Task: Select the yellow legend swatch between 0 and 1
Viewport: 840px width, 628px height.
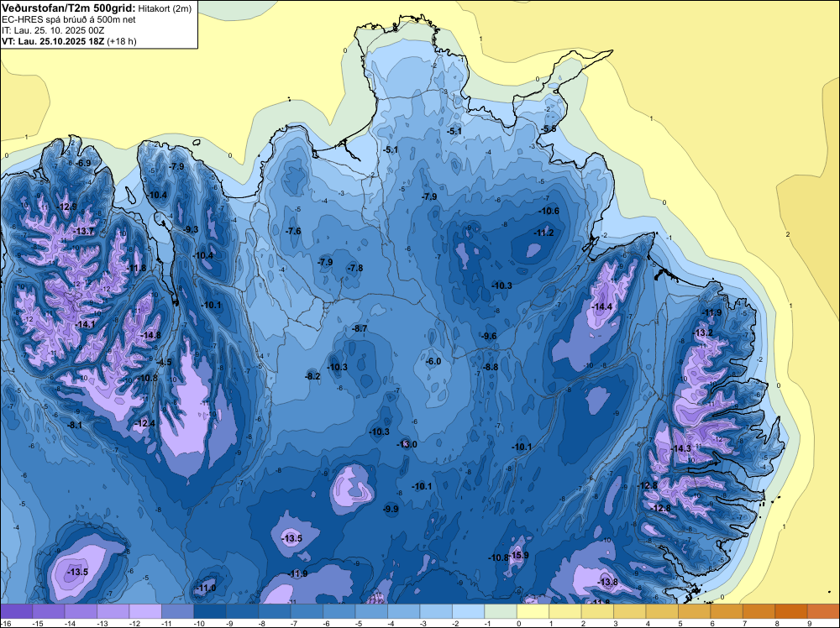Action: 533,611
